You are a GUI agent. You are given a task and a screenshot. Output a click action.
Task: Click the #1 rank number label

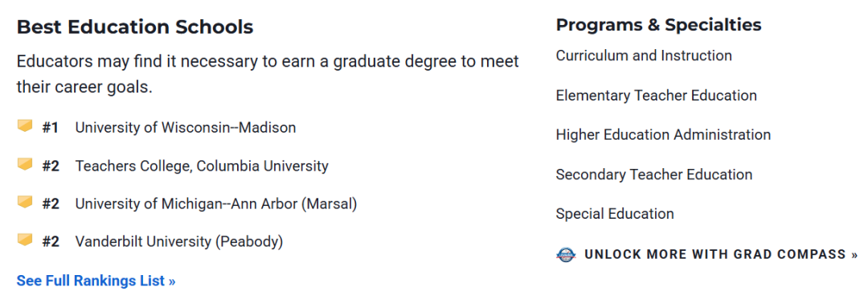pyautogui.click(x=51, y=128)
